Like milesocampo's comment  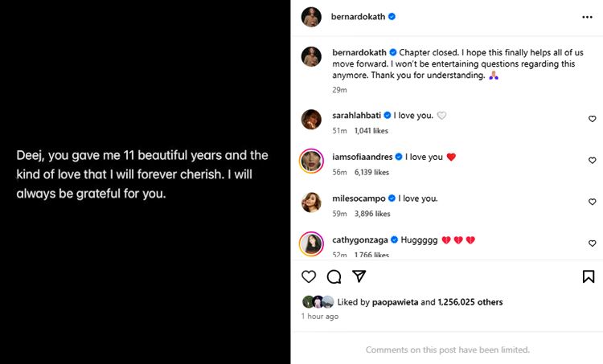pyautogui.click(x=593, y=202)
